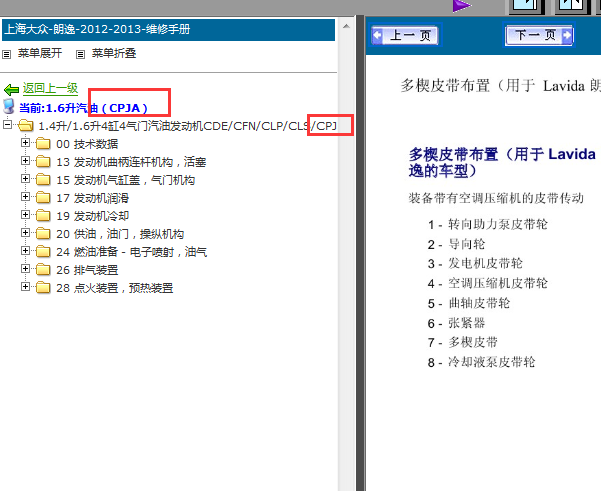Click list item 1 - 转向助力泵皮带轮
Viewport: 601px width, 491px height.
(x=488, y=224)
